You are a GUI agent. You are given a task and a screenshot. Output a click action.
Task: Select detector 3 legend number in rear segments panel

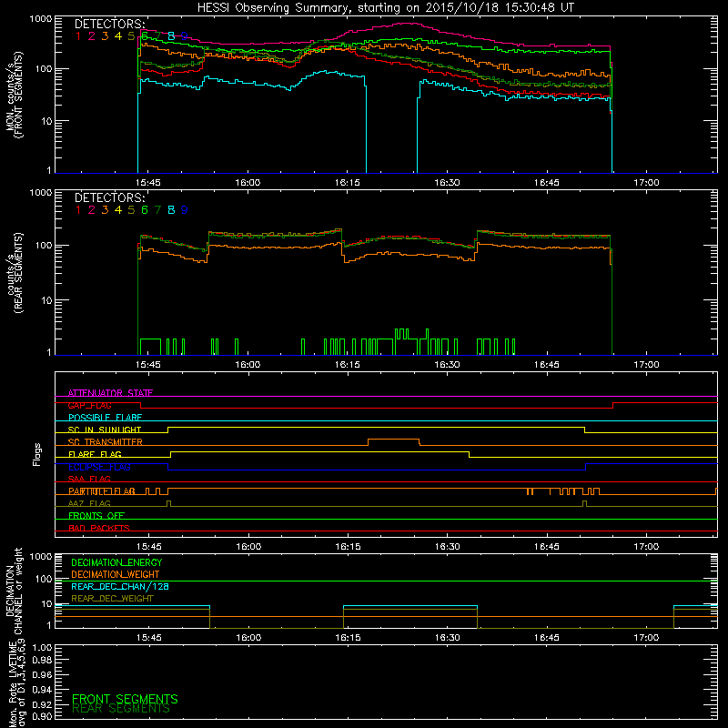pos(105,210)
